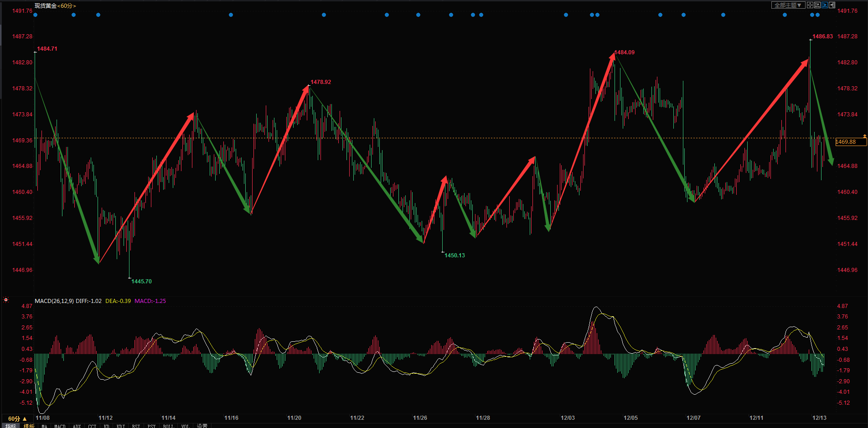This screenshot has width=868, height=428.
Task: Select the BOLL indicator button
Action: point(168,426)
